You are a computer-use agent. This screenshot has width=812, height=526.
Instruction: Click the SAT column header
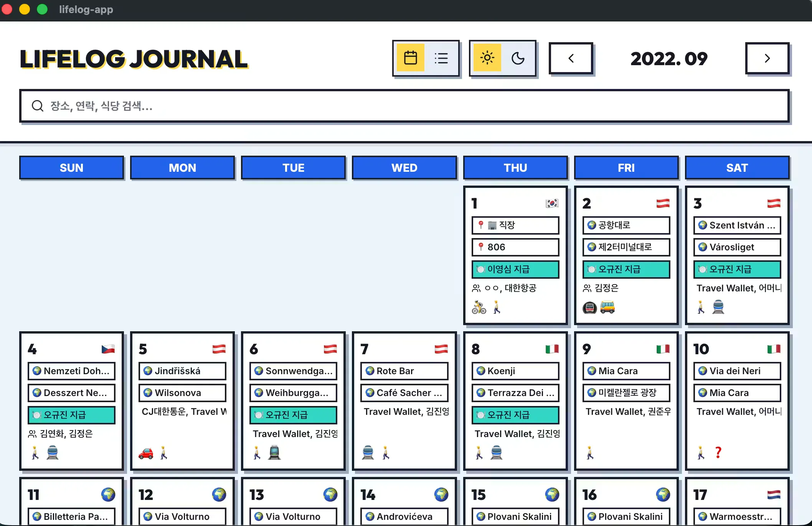click(737, 168)
